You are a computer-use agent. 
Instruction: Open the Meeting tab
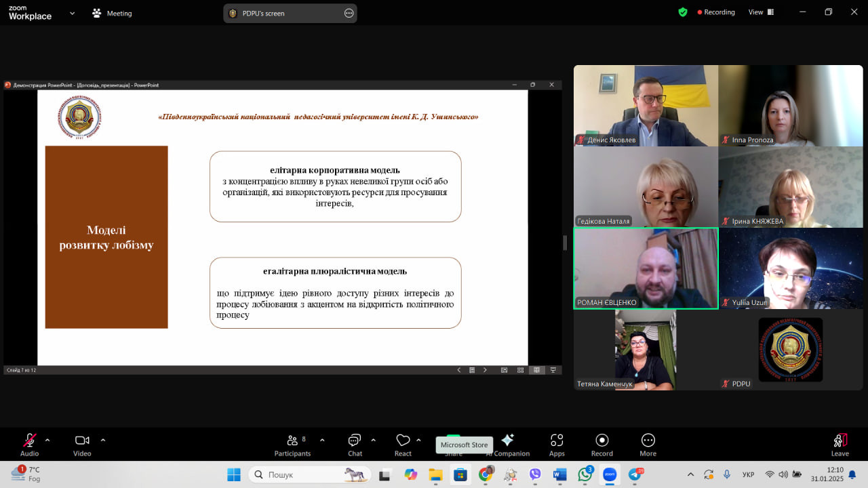point(113,13)
